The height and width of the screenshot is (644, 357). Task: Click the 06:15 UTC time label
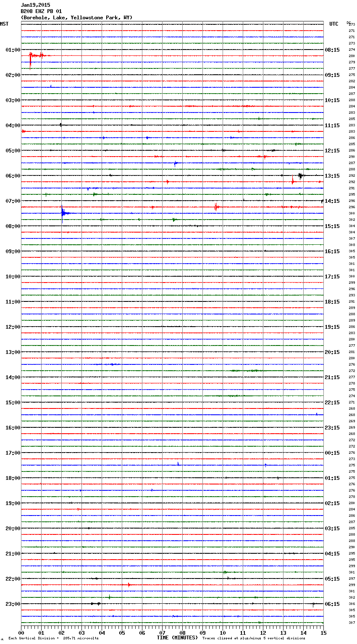[x=332, y=604]
